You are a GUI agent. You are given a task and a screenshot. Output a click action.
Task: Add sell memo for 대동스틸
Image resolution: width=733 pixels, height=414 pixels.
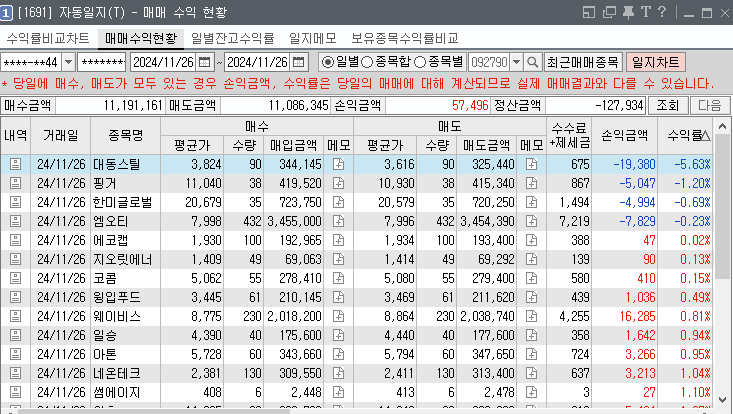[x=532, y=164]
